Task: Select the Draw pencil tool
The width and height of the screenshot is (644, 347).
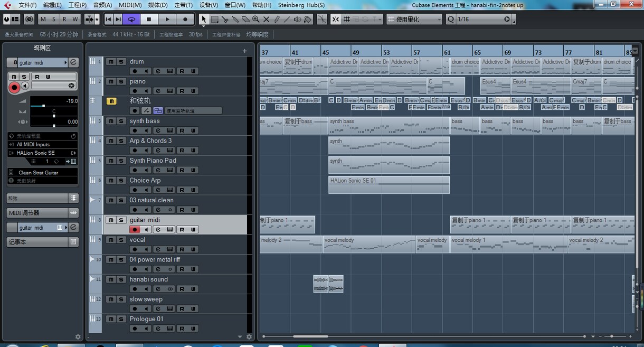Action: pos(277,19)
